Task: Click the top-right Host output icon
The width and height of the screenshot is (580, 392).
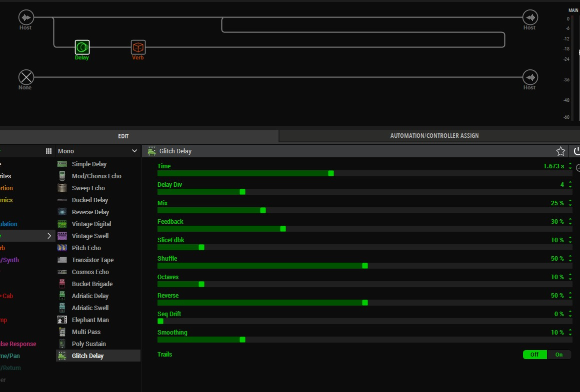Action: click(x=530, y=17)
